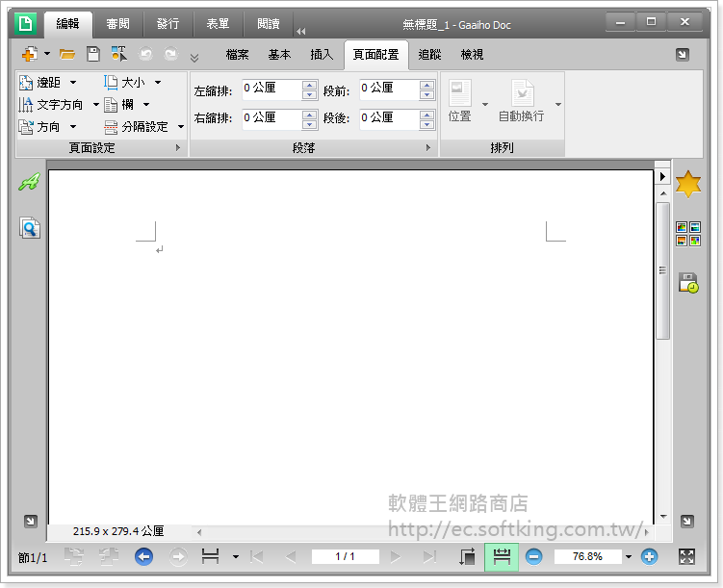
Task: Toggle the highlighted page width view button
Action: [501, 556]
